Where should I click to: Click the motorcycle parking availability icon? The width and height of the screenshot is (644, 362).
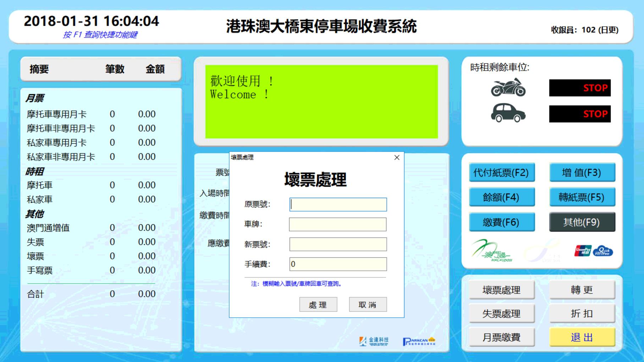click(508, 88)
